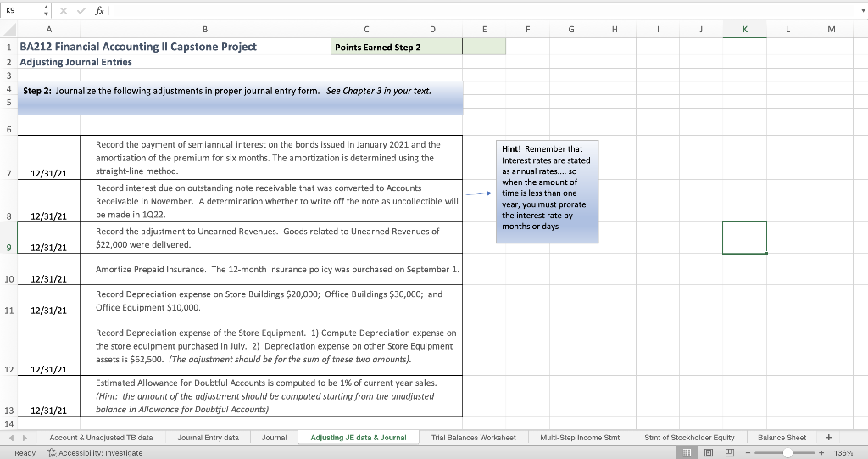This screenshot has height=459, width=868.
Task: Switch to Trial Balances Worksheet tab
Action: click(x=473, y=438)
